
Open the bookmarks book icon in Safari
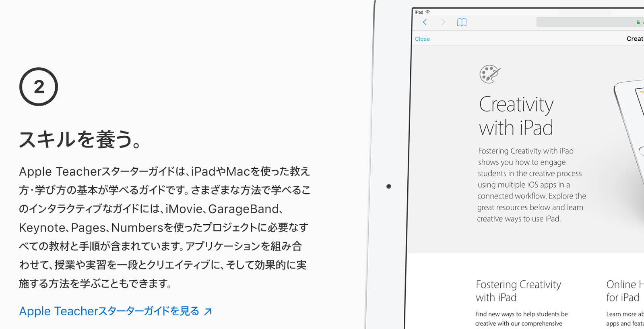click(462, 23)
